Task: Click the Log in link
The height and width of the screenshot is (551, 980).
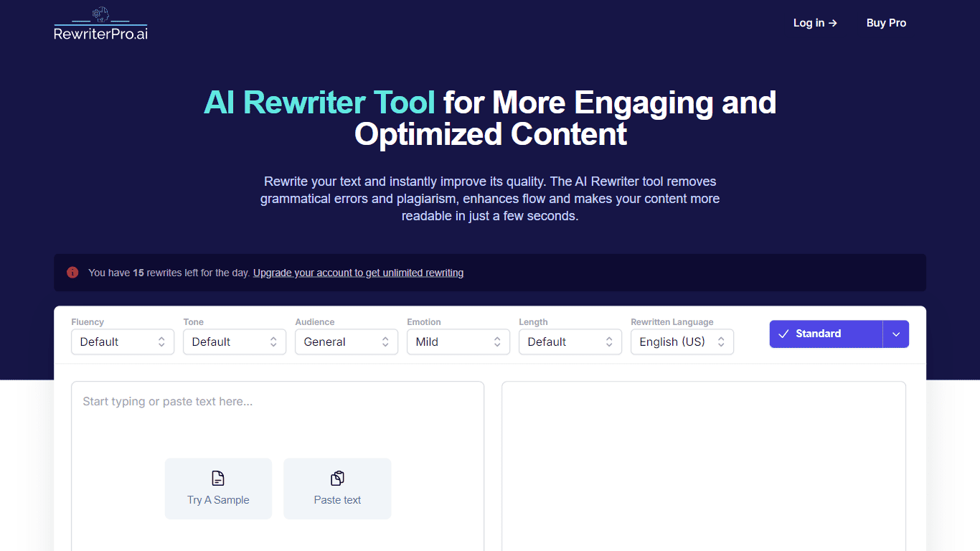Action: (815, 23)
